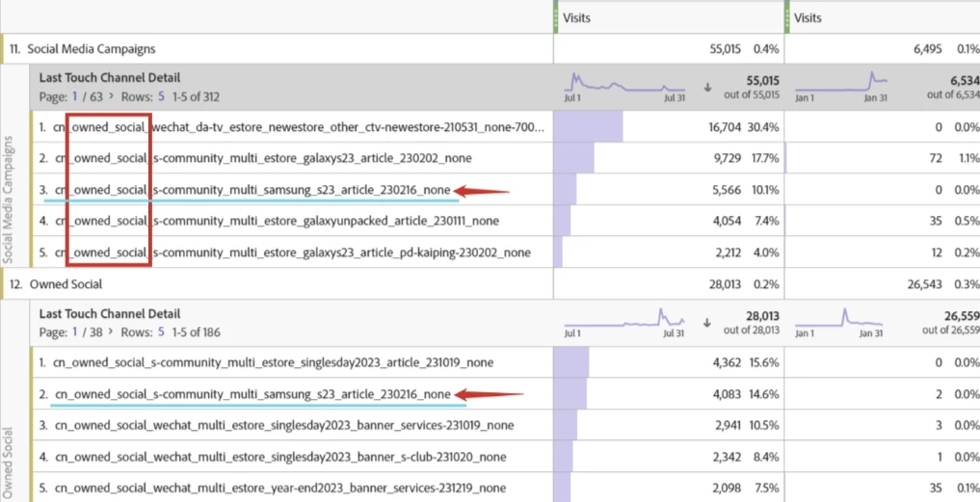Image resolution: width=980 pixels, height=502 pixels.
Task: Click the sort arrow next to the 55,015 total
Action: [x=707, y=88]
